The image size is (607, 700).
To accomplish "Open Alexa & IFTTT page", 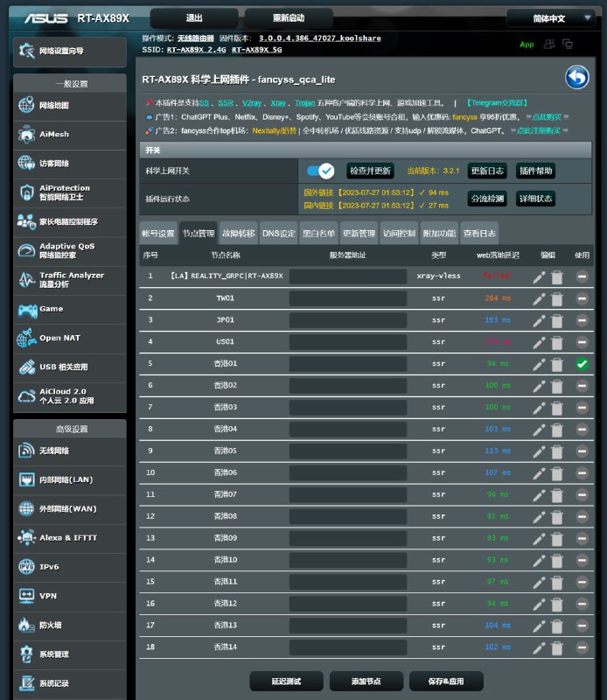I will pos(70,538).
